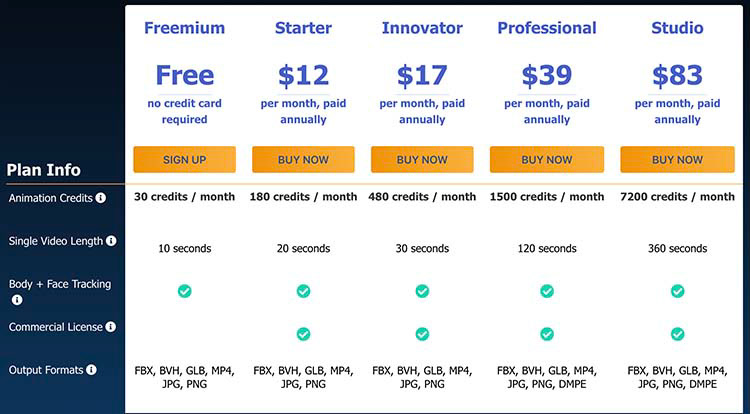Click Professional Body + Face Tracking checkmark
This screenshot has width=750, height=414.
547,291
